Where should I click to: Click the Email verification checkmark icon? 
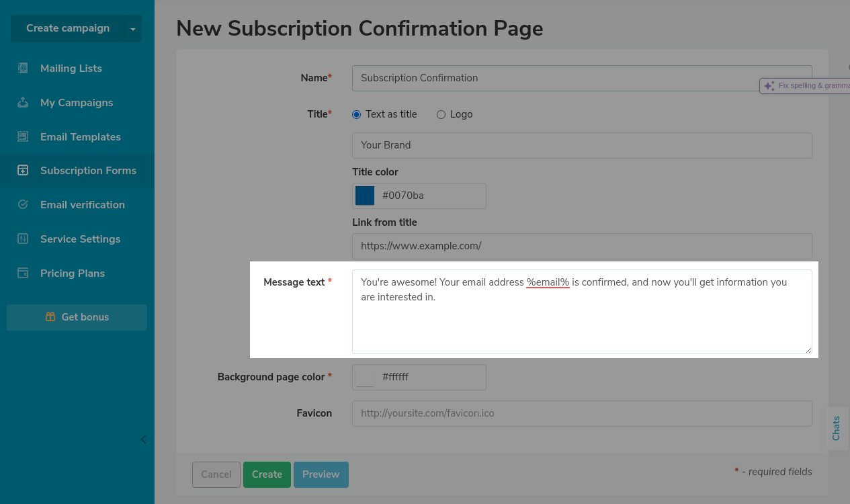click(x=23, y=204)
